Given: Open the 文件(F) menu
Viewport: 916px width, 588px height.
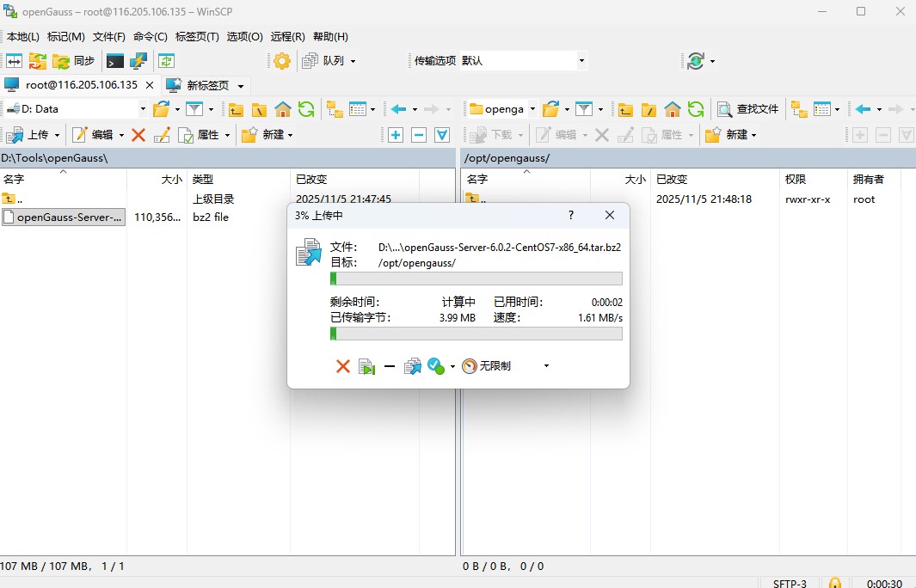Looking at the screenshot, I should click(x=108, y=37).
